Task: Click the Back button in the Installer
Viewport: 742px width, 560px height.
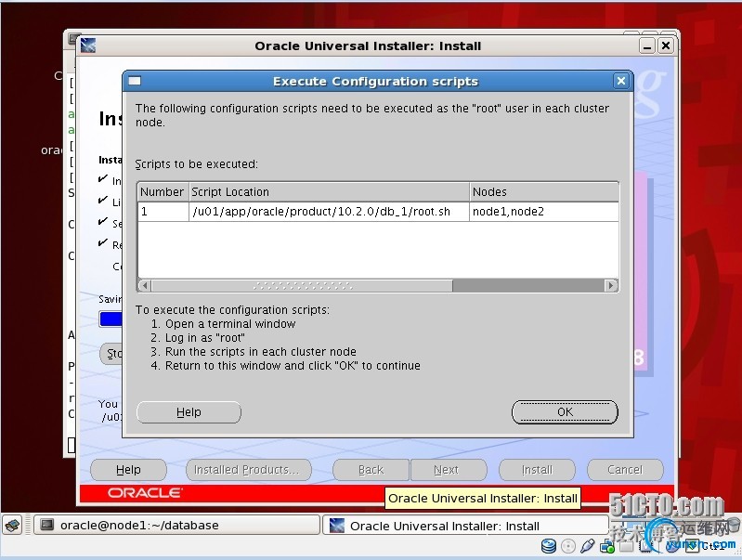Action: [x=371, y=470]
